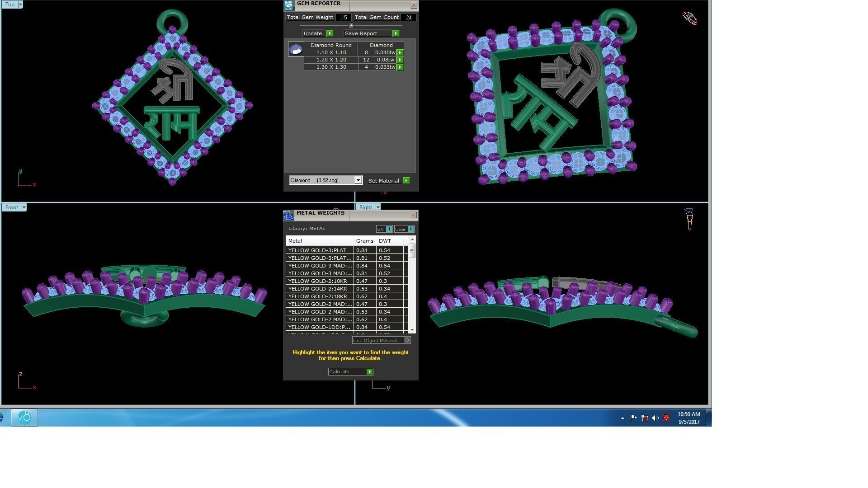The image size is (868, 488).
Task: Open the Diamond (3.52 spg) material dropdown
Action: [x=358, y=180]
